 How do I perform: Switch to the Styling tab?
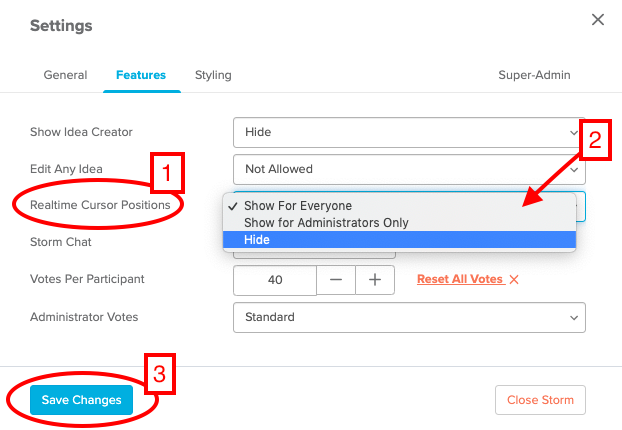213,75
